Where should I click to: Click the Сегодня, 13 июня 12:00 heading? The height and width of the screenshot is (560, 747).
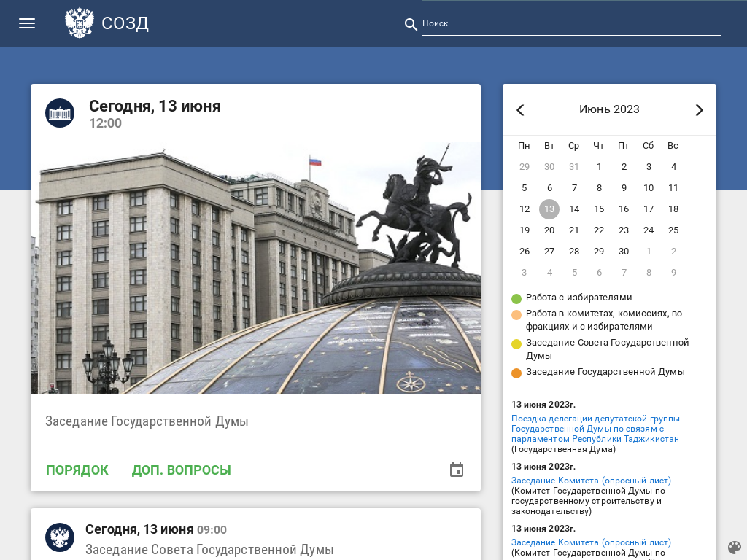tap(155, 114)
